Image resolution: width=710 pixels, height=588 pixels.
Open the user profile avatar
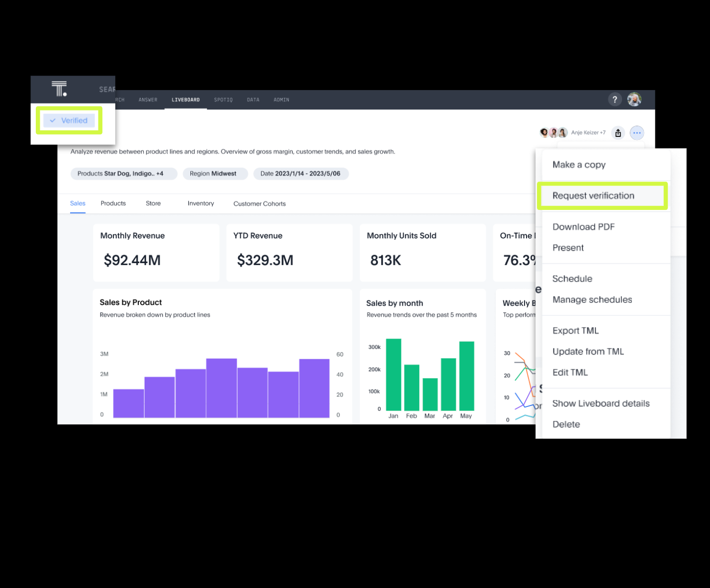tap(634, 99)
